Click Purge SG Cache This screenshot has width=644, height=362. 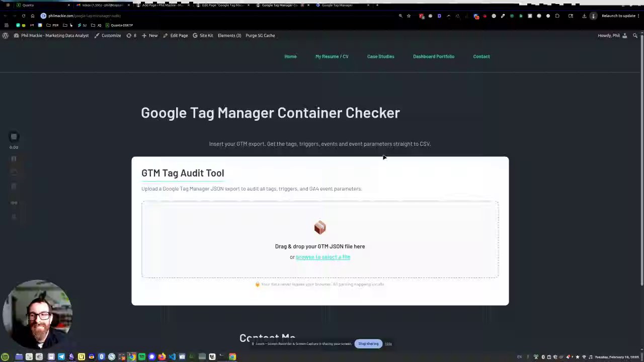260,35
